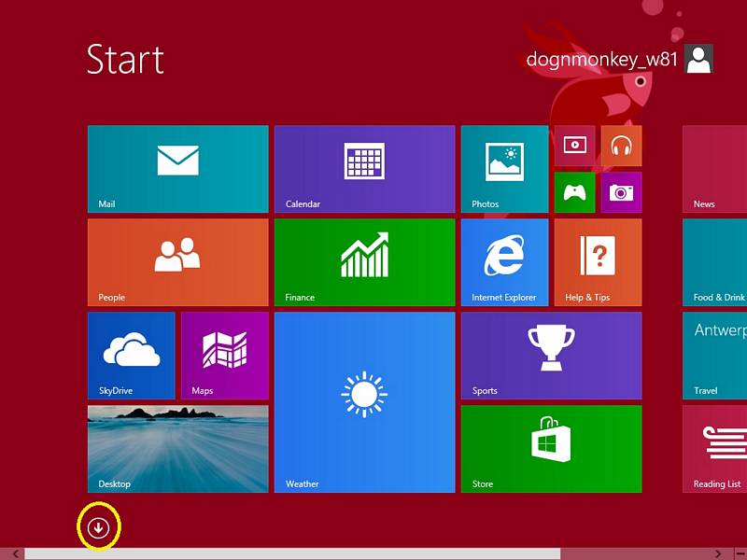The width and height of the screenshot is (747, 560).
Task: Show all apps with the down arrow
Action: pos(99,527)
